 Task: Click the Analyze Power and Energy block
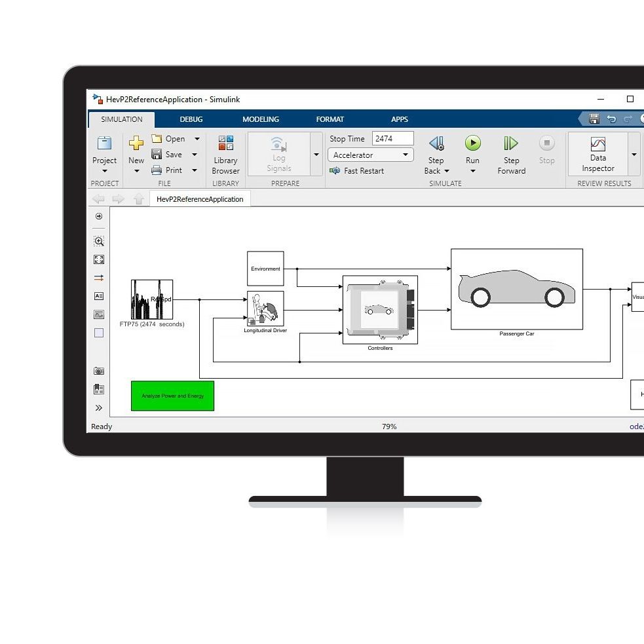click(x=172, y=396)
